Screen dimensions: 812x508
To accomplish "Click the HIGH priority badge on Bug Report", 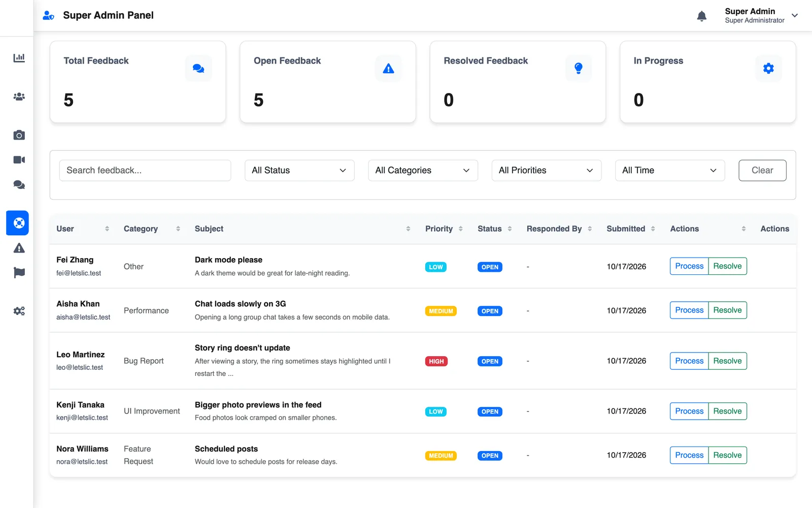I will pyautogui.click(x=436, y=362).
